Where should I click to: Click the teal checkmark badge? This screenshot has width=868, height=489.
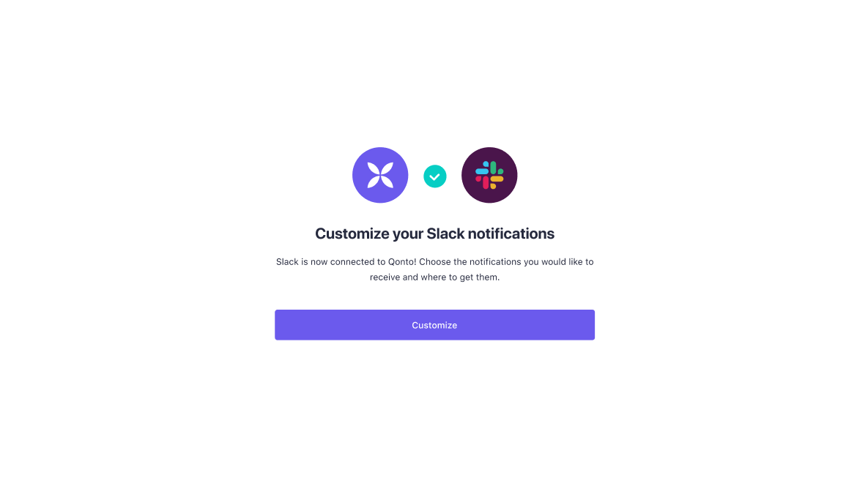click(435, 176)
